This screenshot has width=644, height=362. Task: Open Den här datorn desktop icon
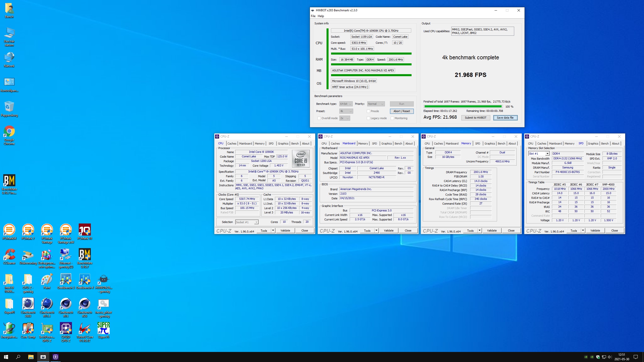[x=9, y=37]
